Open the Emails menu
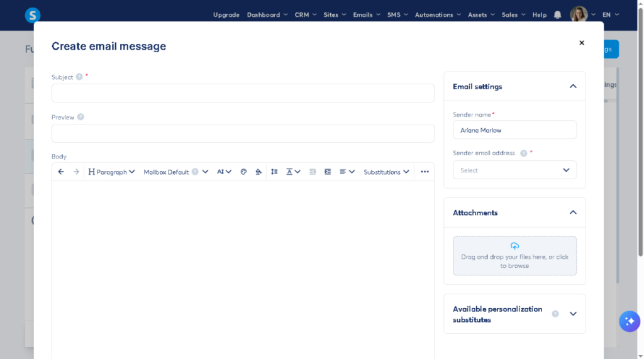This screenshot has height=359, width=644. pos(367,15)
